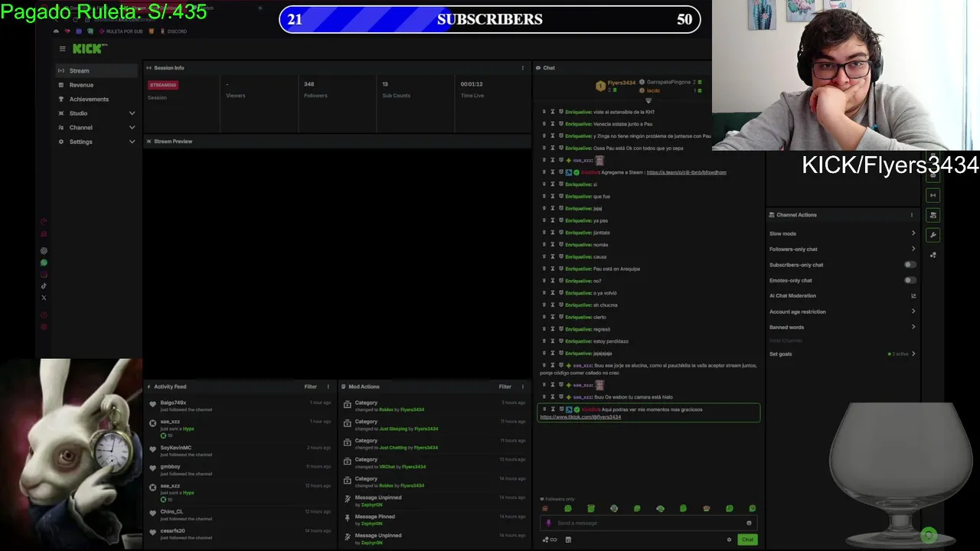Open Account age restriction settings

pyautogui.click(x=842, y=311)
